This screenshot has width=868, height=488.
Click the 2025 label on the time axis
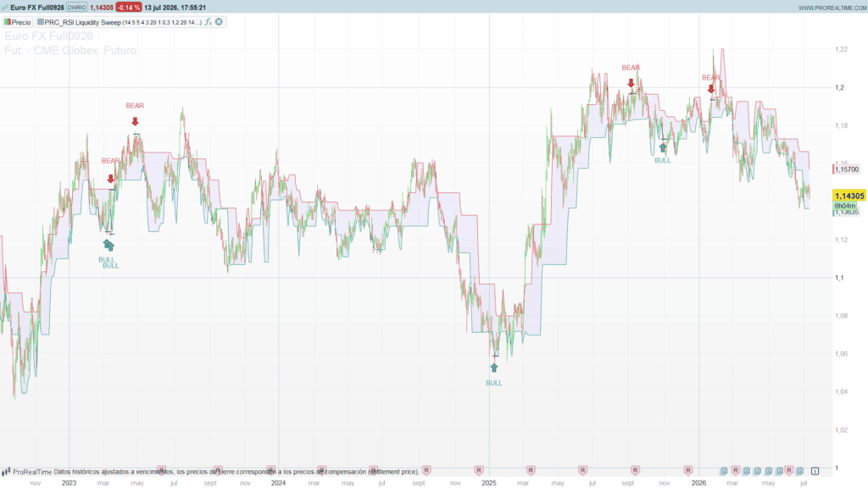(489, 483)
